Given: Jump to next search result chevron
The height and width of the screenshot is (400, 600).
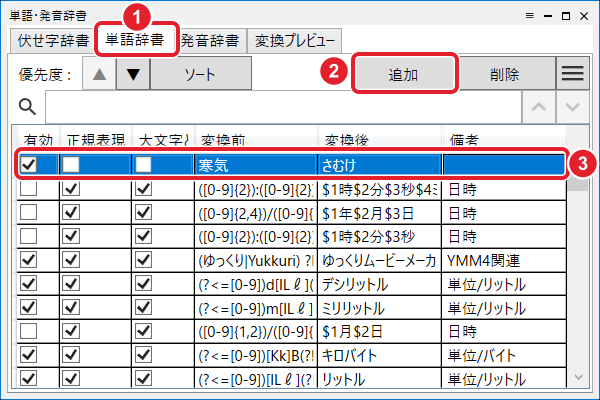Looking at the screenshot, I should click(572, 107).
